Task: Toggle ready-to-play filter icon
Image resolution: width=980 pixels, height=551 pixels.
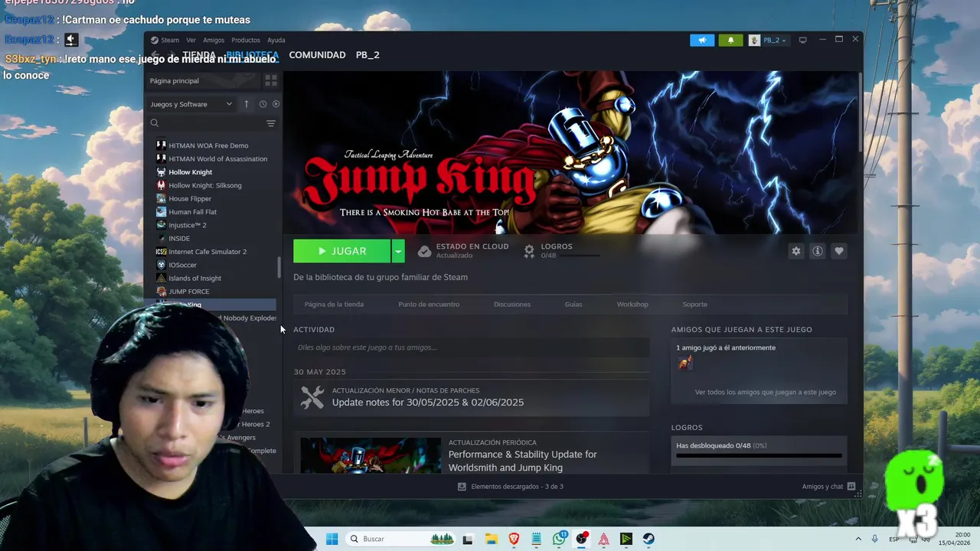Action: (276, 104)
